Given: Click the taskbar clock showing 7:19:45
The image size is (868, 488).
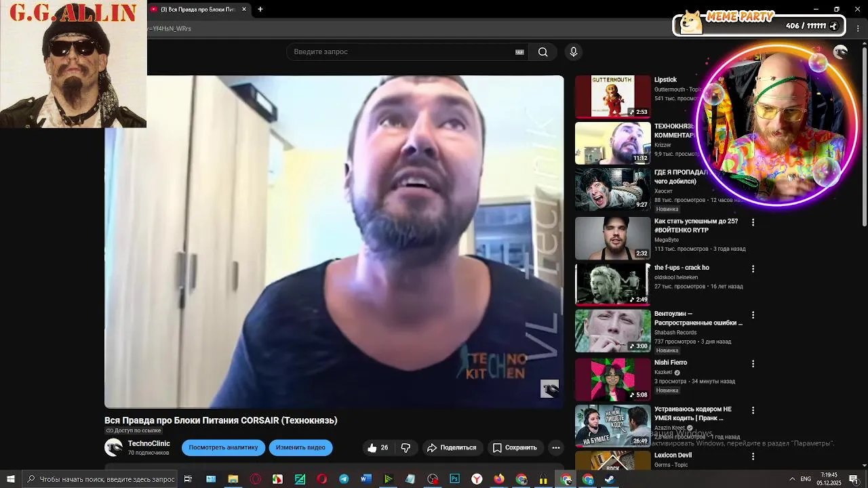Looking at the screenshot, I should click(829, 479).
